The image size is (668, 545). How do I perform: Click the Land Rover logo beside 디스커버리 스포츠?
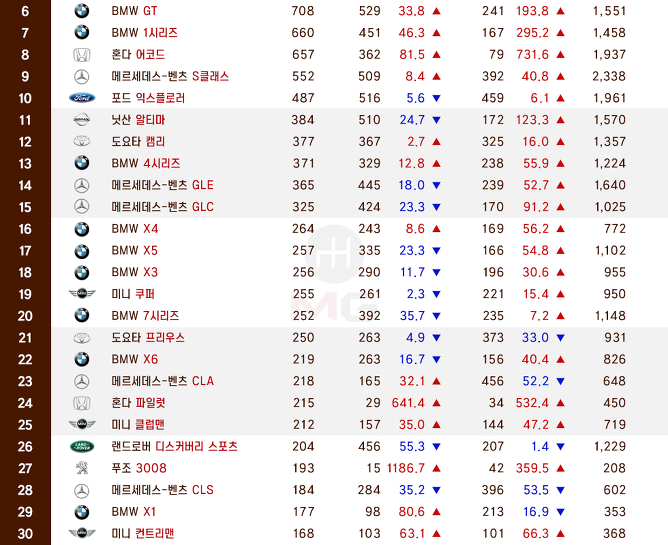coord(82,447)
